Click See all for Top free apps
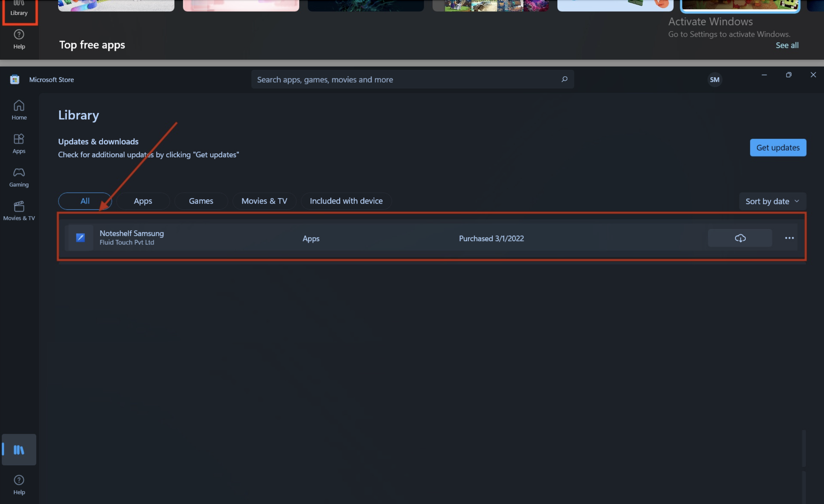824x504 pixels. pyautogui.click(x=787, y=45)
